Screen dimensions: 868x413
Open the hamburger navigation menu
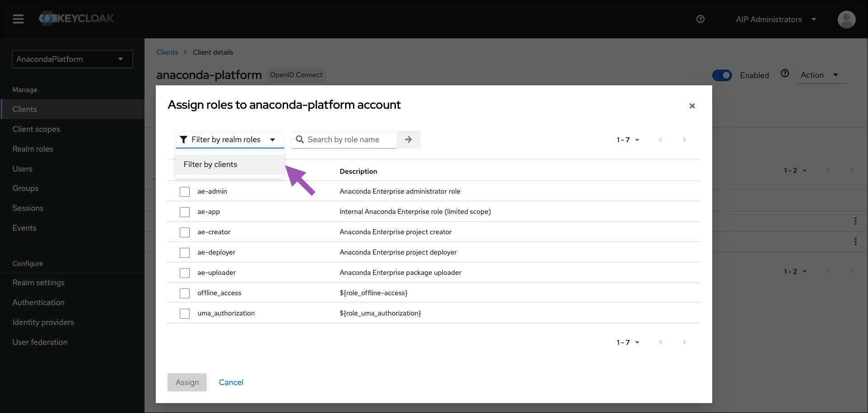pos(18,19)
